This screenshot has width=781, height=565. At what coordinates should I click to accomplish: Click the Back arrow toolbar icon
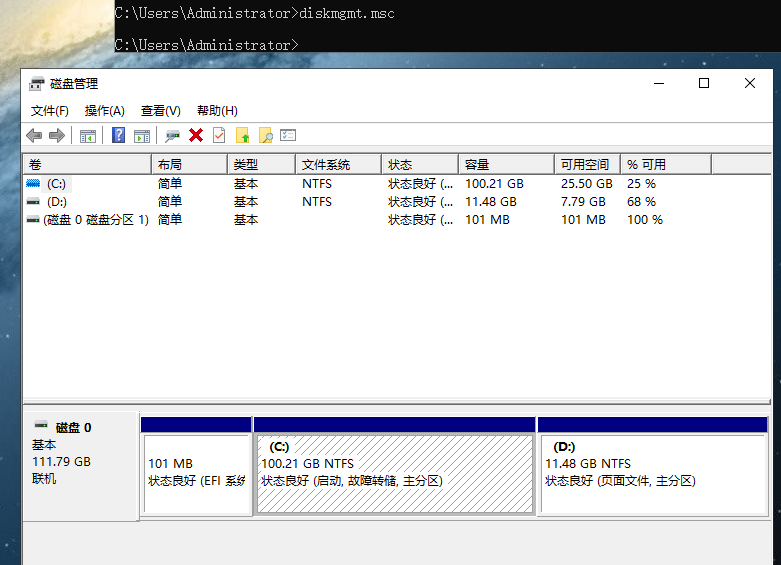(x=34, y=136)
